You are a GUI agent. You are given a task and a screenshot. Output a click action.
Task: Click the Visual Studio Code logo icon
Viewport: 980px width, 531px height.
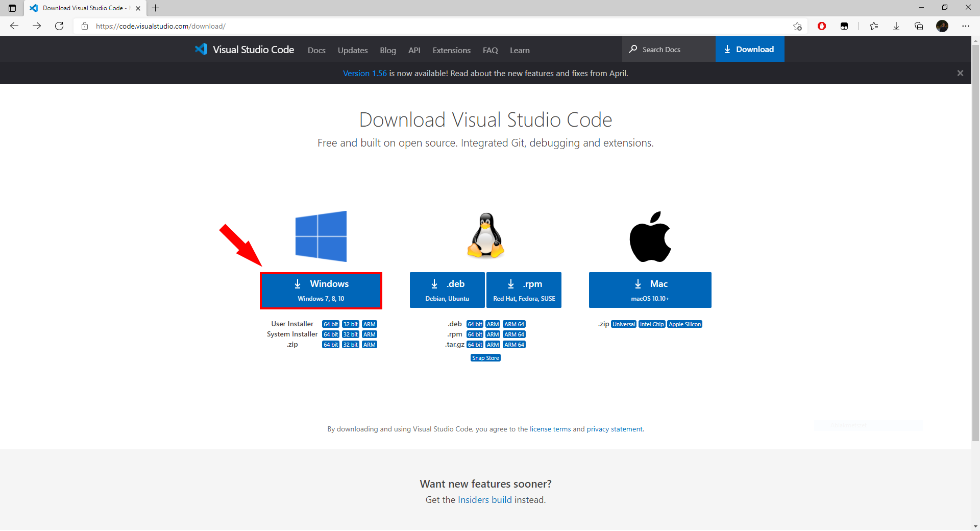(x=201, y=49)
